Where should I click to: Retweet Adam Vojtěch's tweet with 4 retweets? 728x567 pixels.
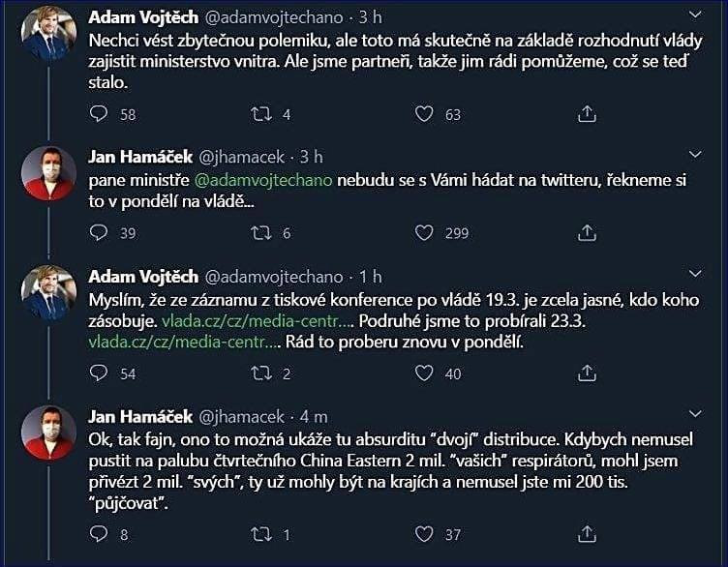click(261, 114)
